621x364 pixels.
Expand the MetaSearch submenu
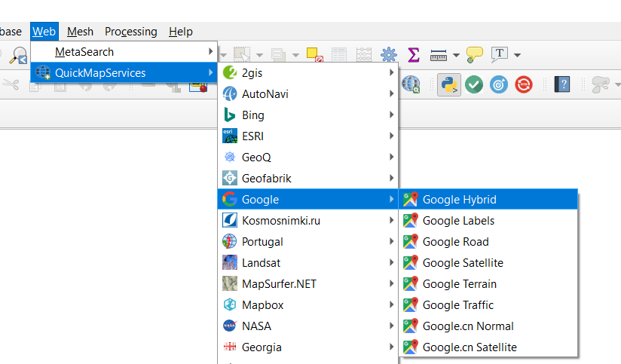click(x=124, y=52)
